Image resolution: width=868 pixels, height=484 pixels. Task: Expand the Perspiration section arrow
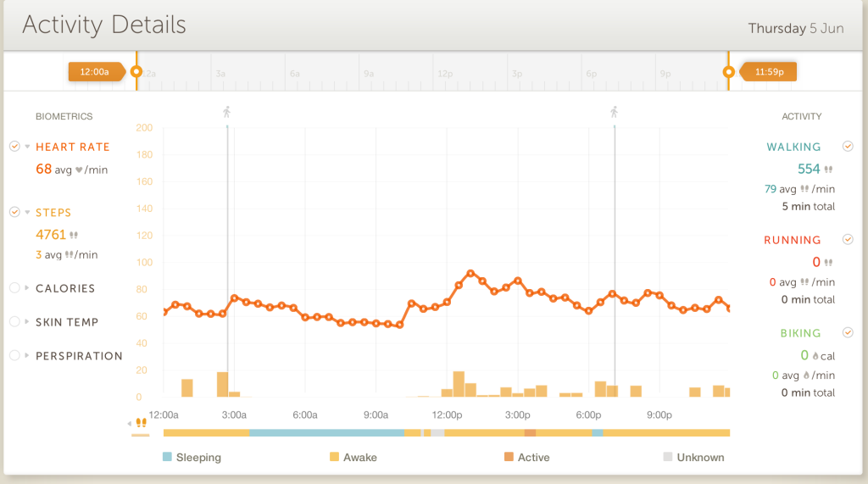click(x=26, y=355)
